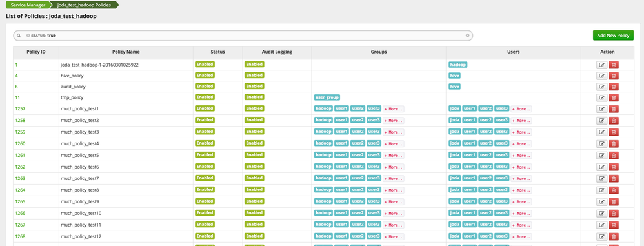
Task: Expand more groups for much_policy_test1
Action: pos(394,109)
